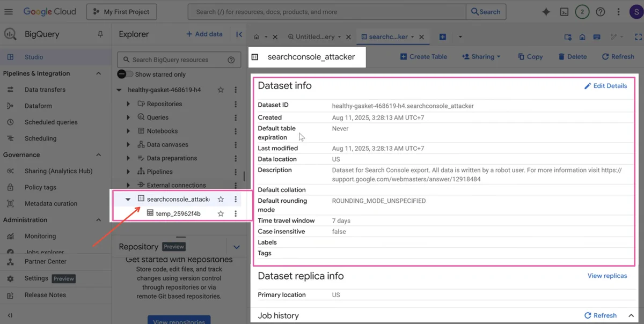Open actions menu for Queries
The height and width of the screenshot is (324, 644).
point(236,117)
